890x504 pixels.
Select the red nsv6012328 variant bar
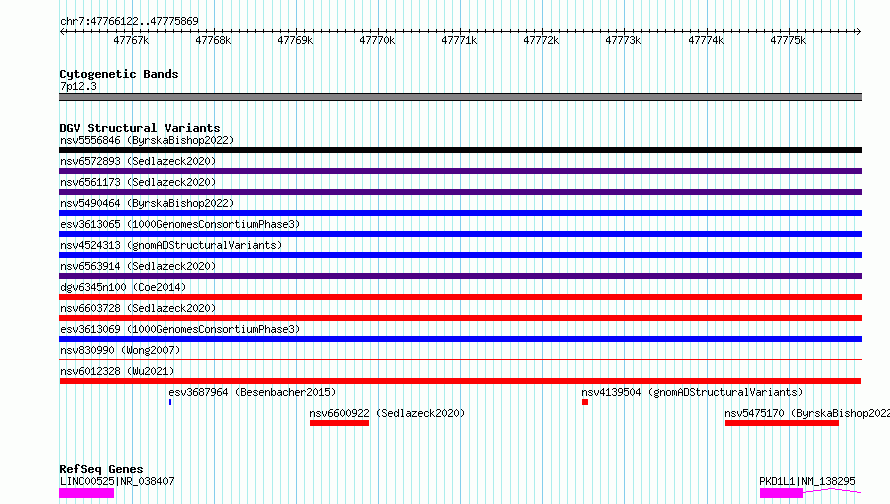[460, 381]
